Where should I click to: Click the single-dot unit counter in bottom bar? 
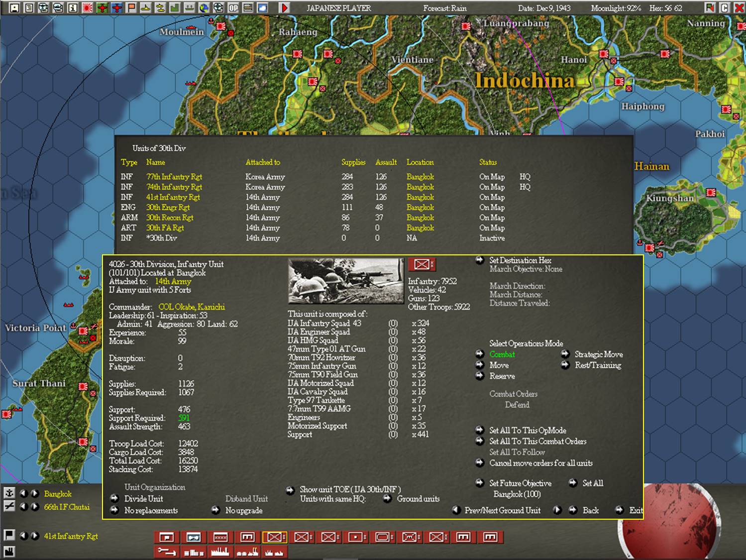(x=355, y=537)
